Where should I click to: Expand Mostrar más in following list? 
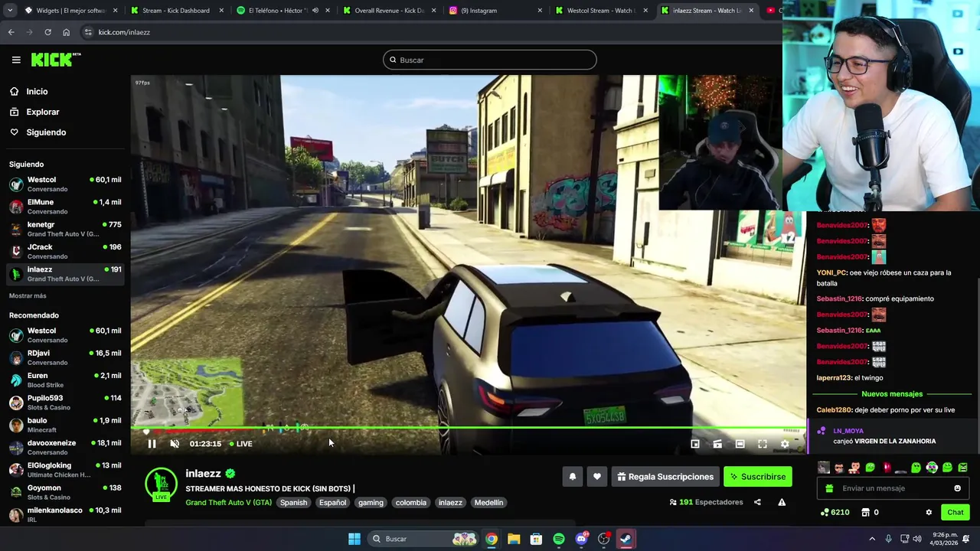pyautogui.click(x=28, y=296)
